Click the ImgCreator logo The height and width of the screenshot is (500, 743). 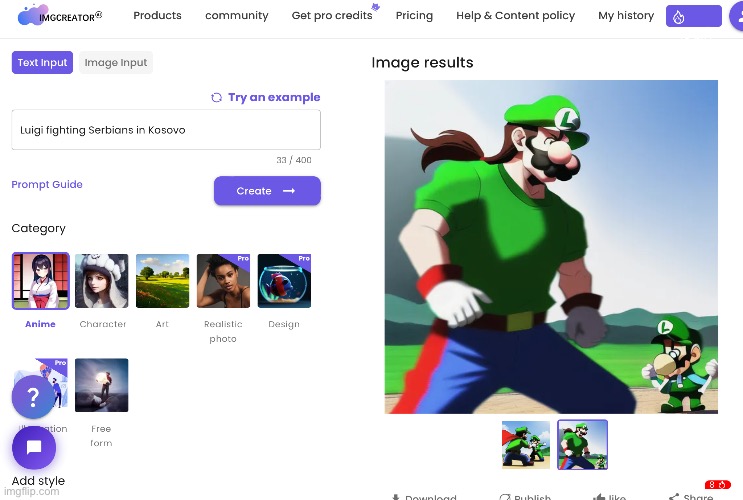[x=60, y=16]
